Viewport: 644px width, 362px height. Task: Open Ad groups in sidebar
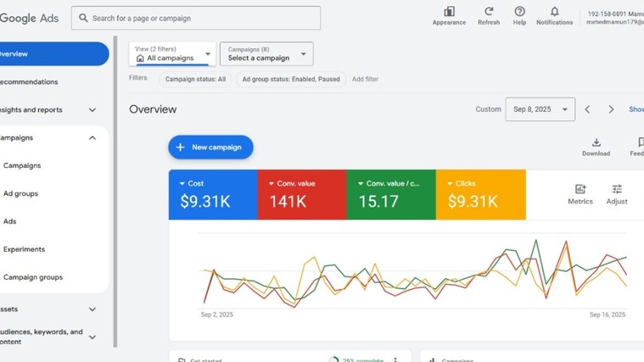coord(20,193)
